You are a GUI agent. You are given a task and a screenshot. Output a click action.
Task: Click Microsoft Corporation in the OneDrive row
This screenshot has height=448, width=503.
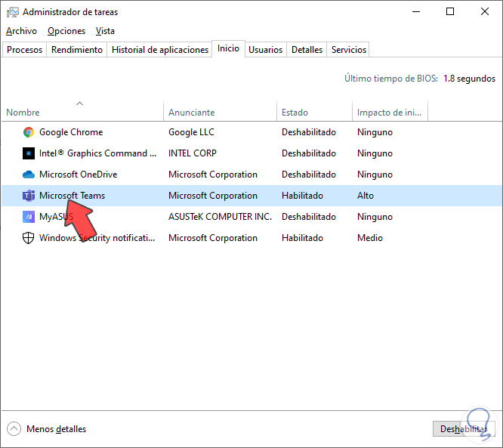click(213, 175)
